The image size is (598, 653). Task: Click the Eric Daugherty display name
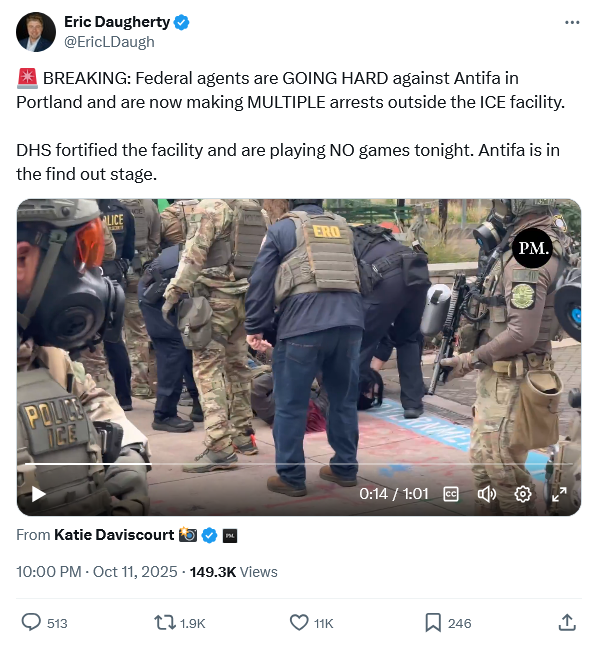117,22
